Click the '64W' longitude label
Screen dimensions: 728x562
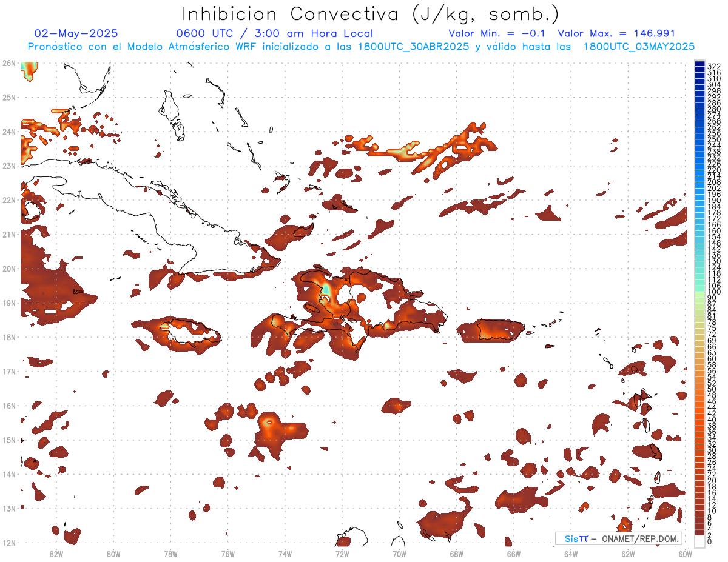click(x=571, y=553)
